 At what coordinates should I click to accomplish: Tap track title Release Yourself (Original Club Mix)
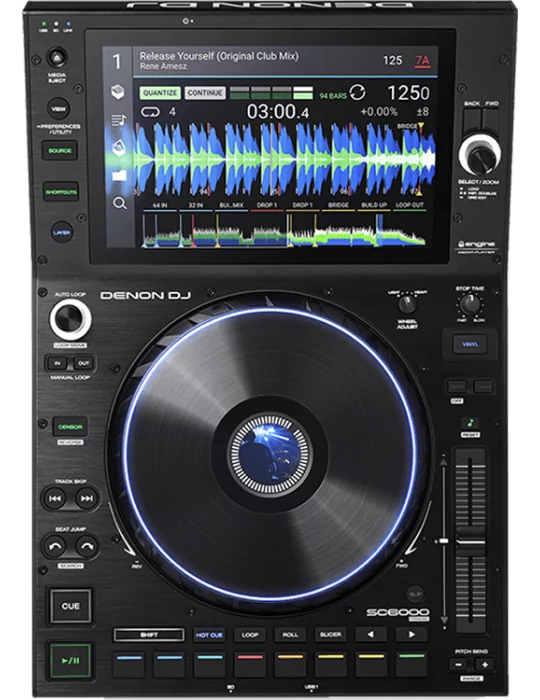tap(219, 56)
